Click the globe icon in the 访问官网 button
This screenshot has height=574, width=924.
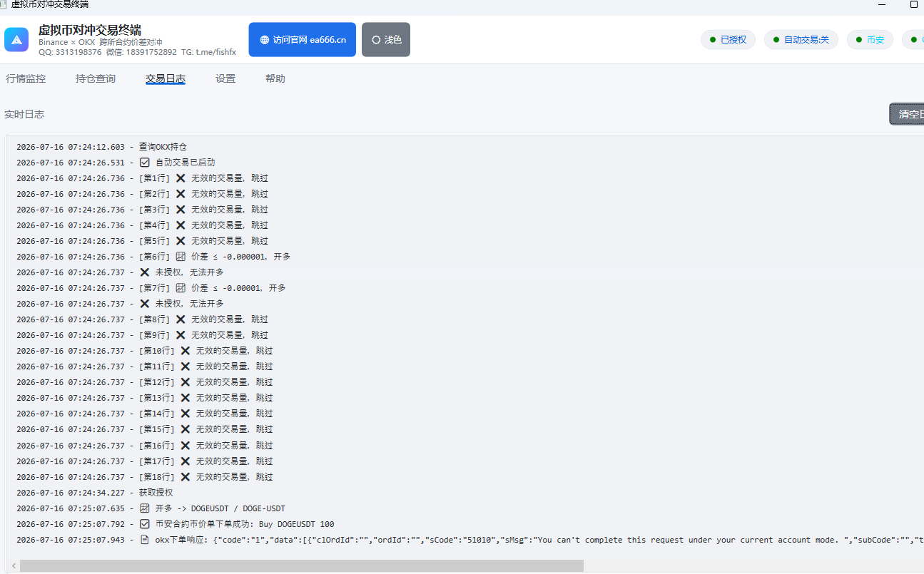click(265, 40)
